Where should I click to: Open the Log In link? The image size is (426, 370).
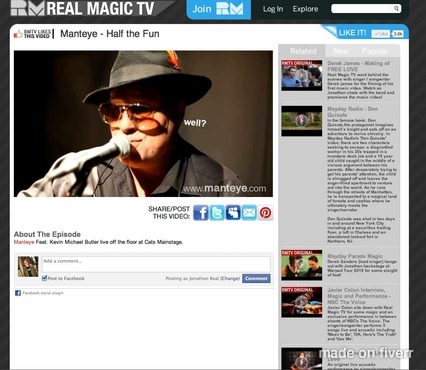coord(273,9)
